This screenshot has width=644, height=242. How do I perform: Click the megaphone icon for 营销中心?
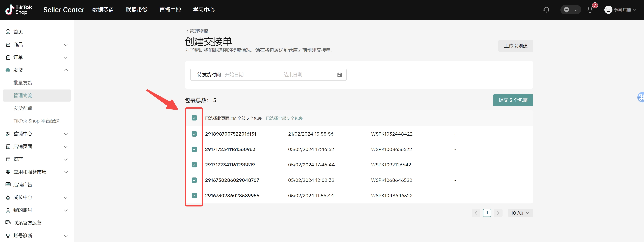[8, 134]
